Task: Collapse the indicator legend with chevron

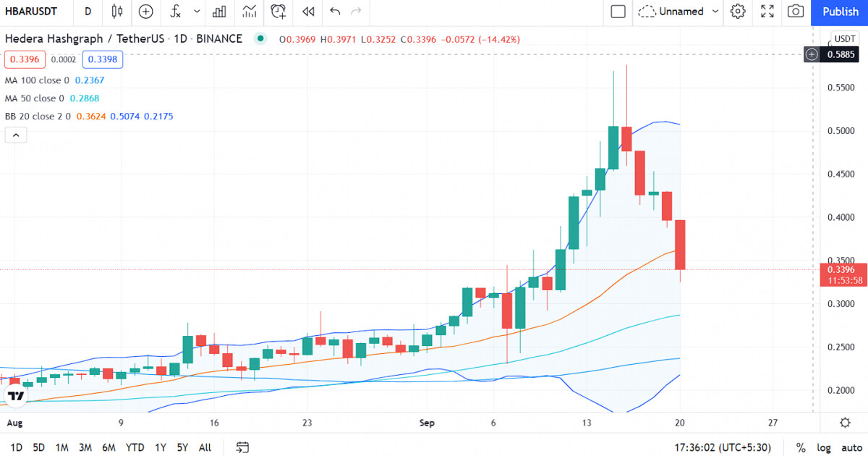Action: coord(16,135)
